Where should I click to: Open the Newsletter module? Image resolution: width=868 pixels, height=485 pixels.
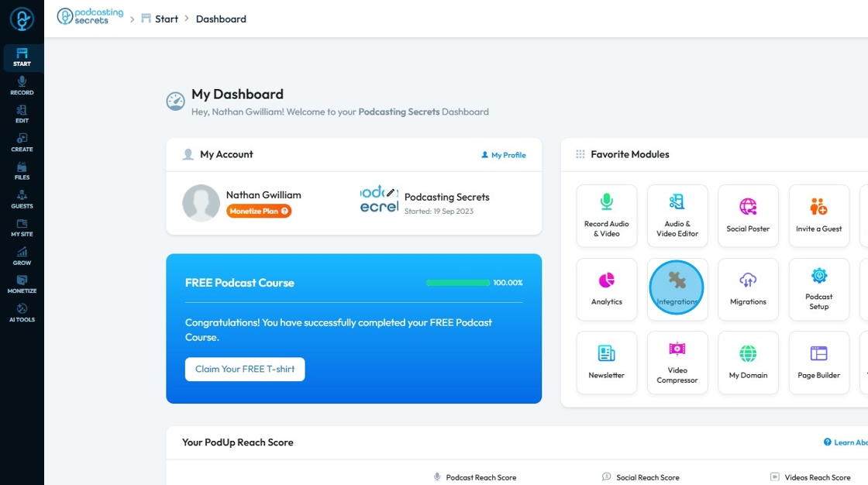[607, 362]
